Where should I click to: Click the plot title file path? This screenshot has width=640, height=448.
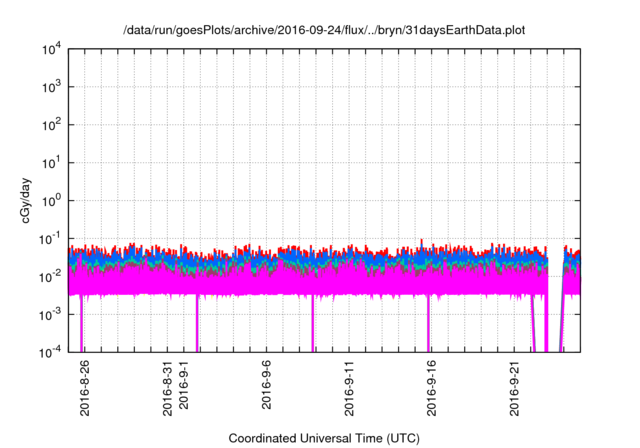pyautogui.click(x=324, y=30)
